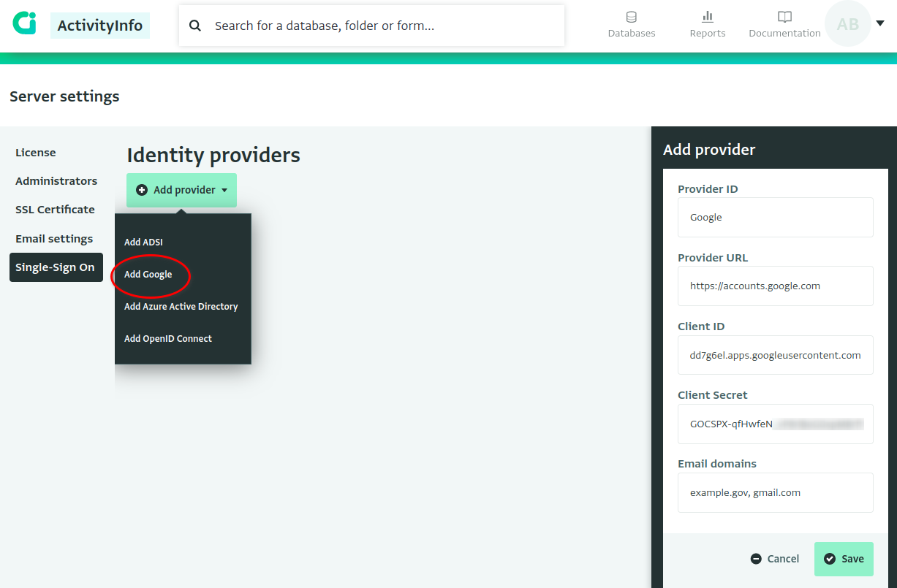
Task: Open Databases from the top bar
Action: (x=632, y=25)
